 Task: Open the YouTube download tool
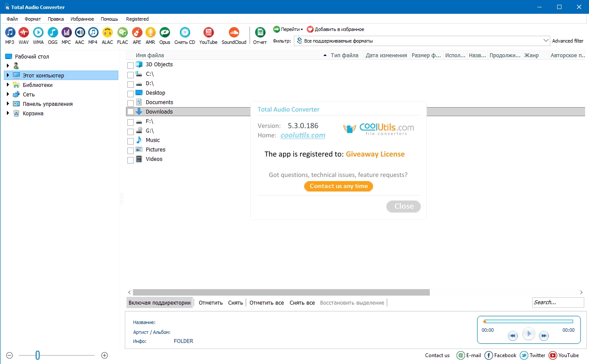(x=208, y=36)
